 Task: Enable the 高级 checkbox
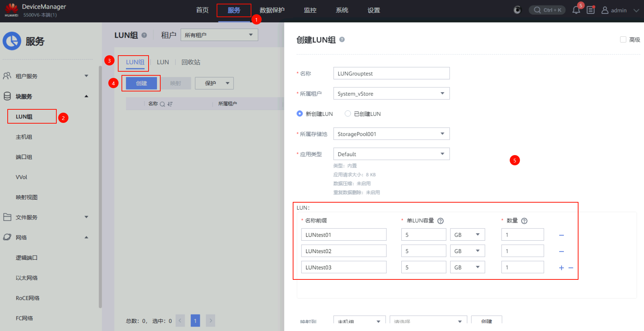click(x=623, y=40)
